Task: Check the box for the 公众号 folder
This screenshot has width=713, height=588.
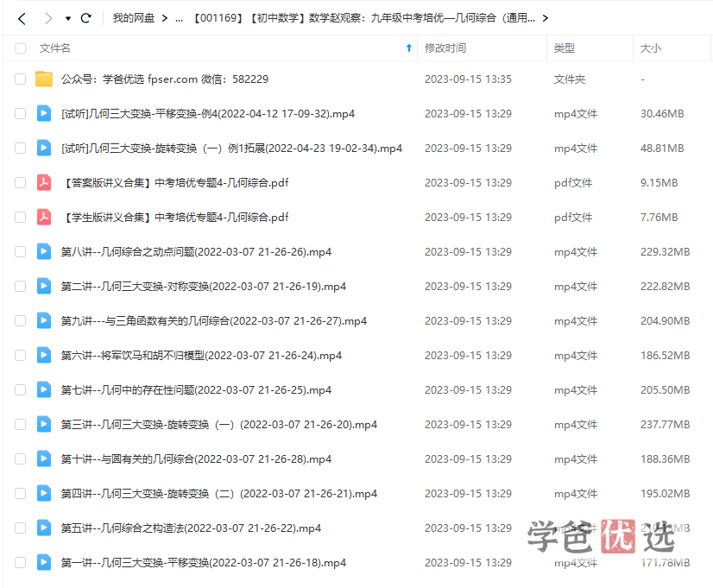Action: [x=21, y=79]
